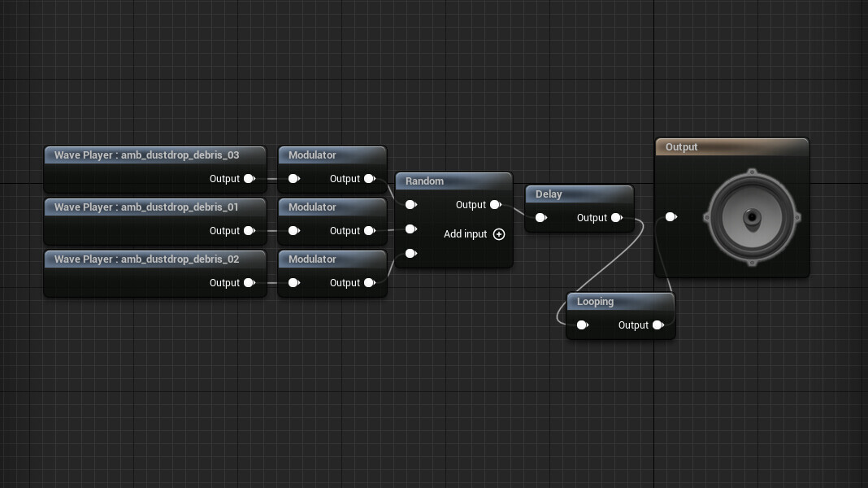The height and width of the screenshot is (488, 868).
Task: Click the Delay node's input pin
Action: point(540,218)
